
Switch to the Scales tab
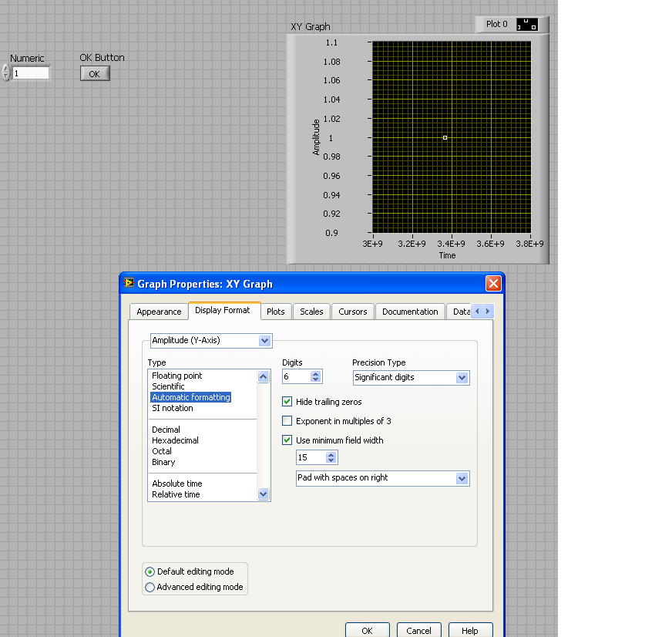click(311, 312)
